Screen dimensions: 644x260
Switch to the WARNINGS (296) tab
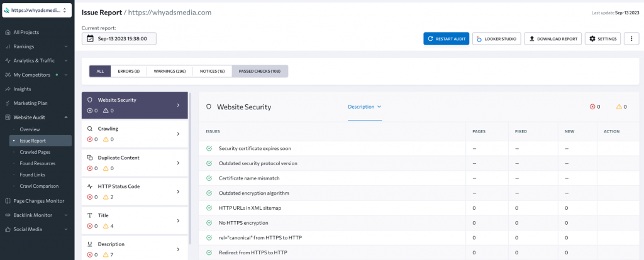tap(170, 71)
